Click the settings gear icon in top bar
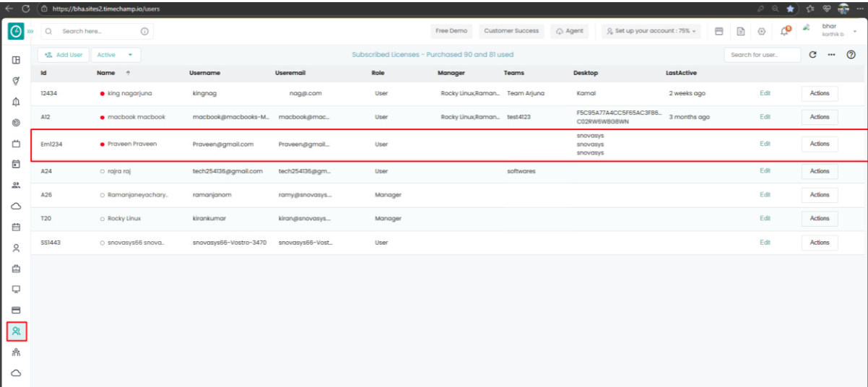The image size is (868, 387). pos(761,32)
